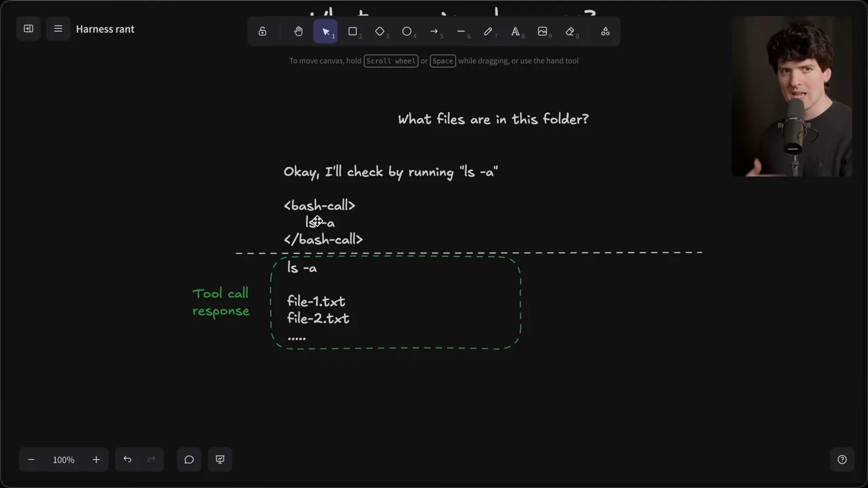Viewport: 868px width, 488px height.
Task: Select the Rectangle tool
Action: tap(353, 31)
